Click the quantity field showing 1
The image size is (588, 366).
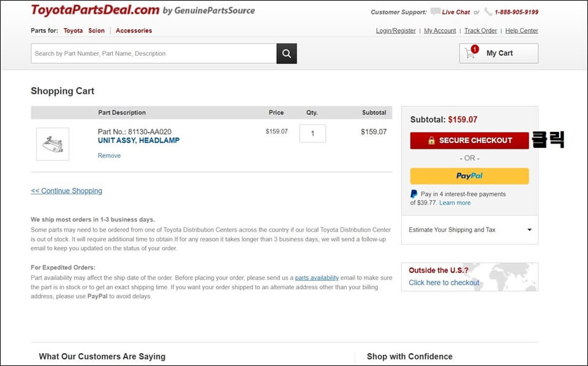312,134
